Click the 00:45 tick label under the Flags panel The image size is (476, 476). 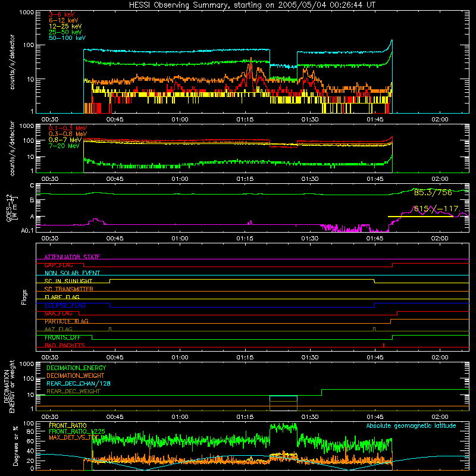115,358
